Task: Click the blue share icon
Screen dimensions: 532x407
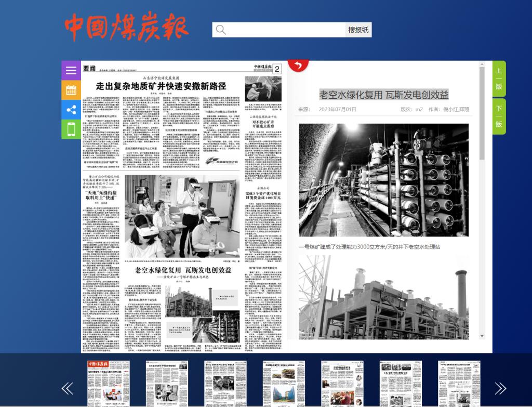Action: [x=71, y=110]
